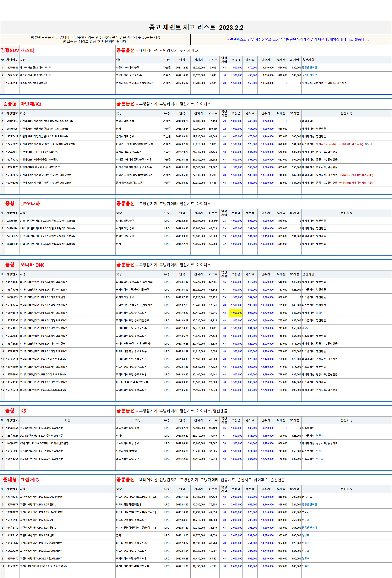Click plate number '104호7193' cell

pos(12,536)
